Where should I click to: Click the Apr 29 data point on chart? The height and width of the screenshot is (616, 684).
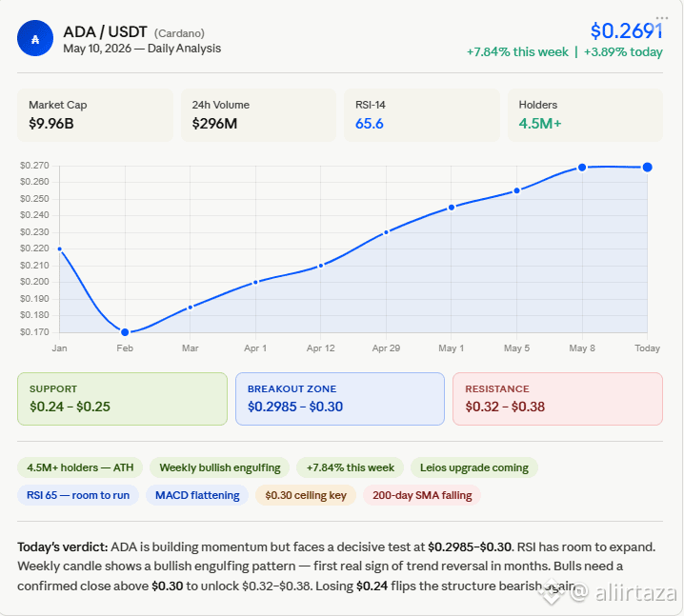(386, 232)
